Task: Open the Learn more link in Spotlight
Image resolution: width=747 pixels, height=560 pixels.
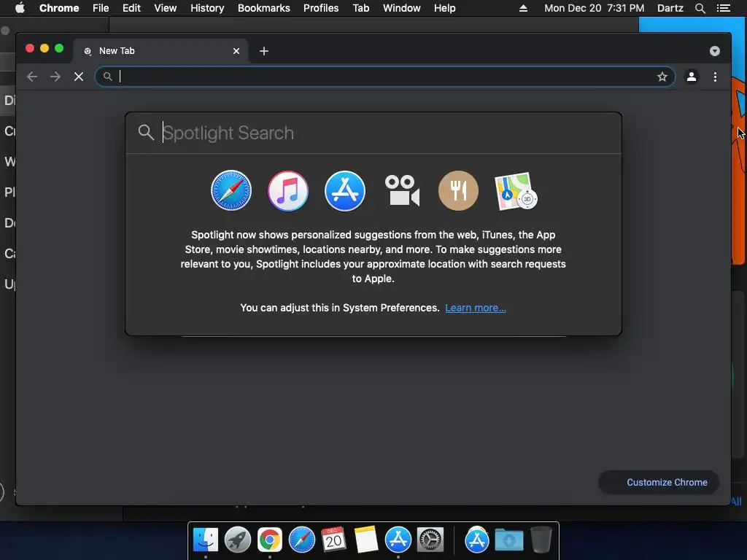Action: (x=476, y=308)
